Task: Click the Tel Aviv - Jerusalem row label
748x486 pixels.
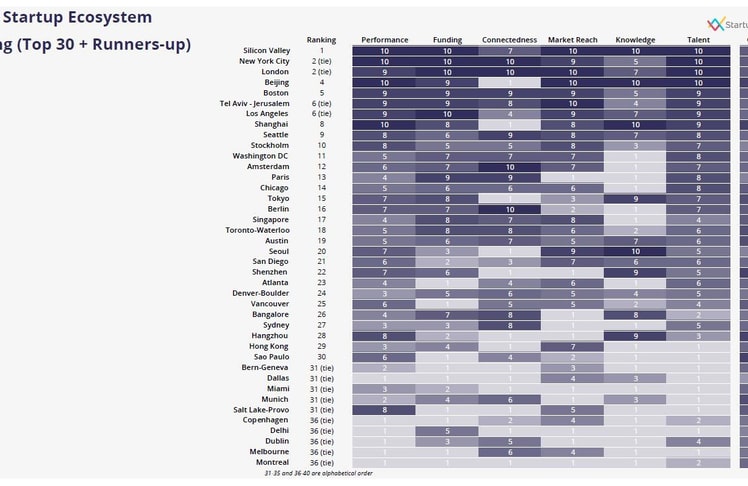Action: pyautogui.click(x=254, y=103)
